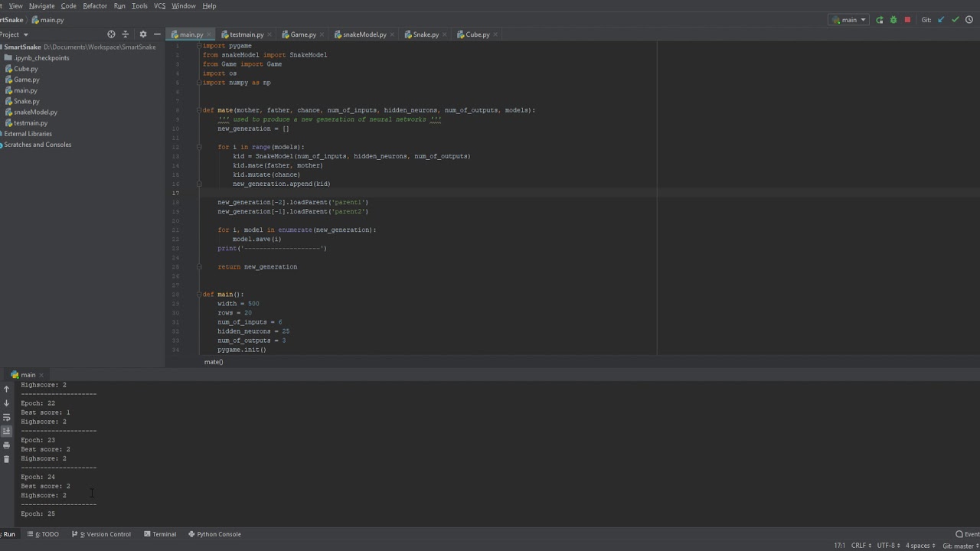The width and height of the screenshot is (980, 551).
Task: Close the Snake.py editor tab
Action: pos(445,34)
